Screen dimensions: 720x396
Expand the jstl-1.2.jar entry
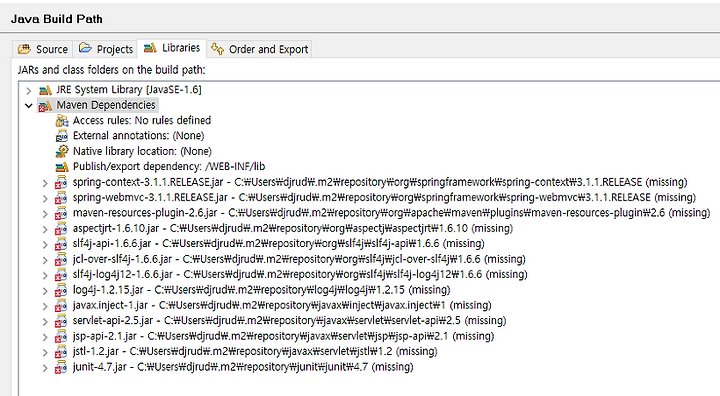point(45,352)
